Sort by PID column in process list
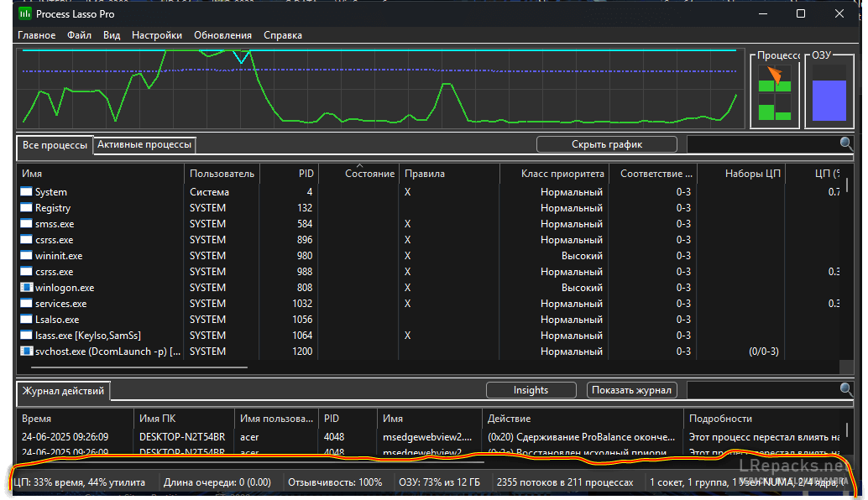The image size is (868, 500). pyautogui.click(x=289, y=174)
